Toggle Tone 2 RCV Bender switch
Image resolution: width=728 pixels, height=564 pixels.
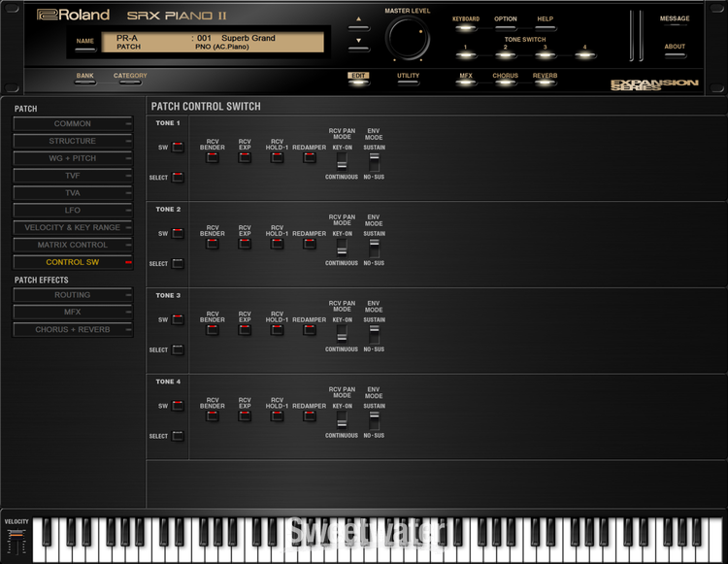(212, 244)
